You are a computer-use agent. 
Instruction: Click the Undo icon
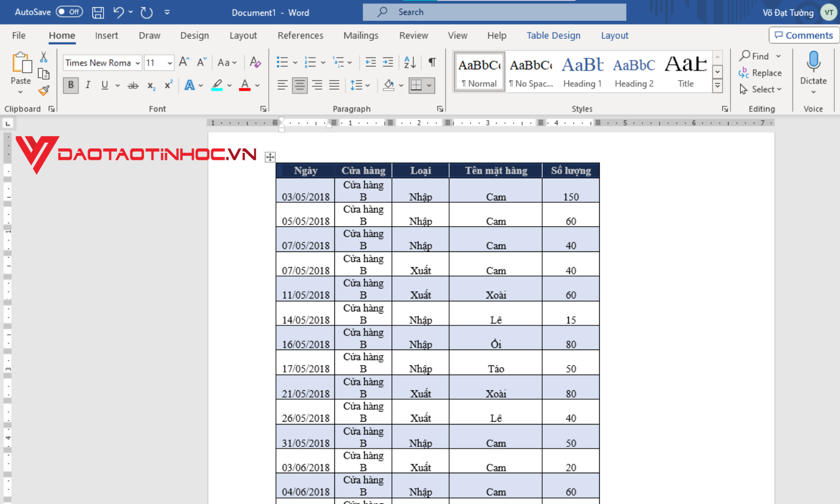119,12
